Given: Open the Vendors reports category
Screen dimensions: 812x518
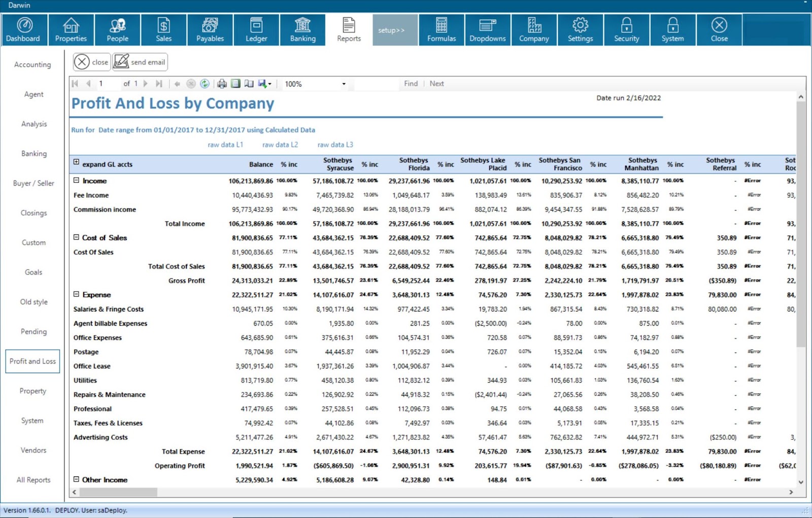Looking at the screenshot, I should click(32, 450).
